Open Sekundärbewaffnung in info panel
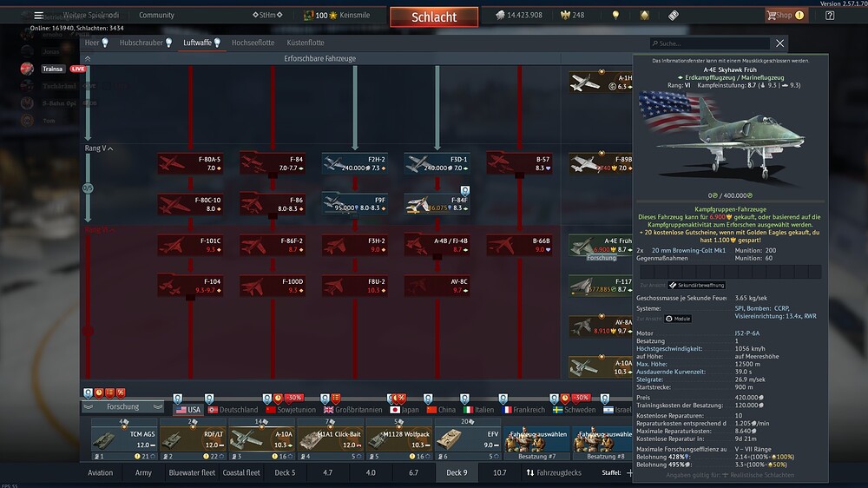868x488 pixels. coord(696,286)
